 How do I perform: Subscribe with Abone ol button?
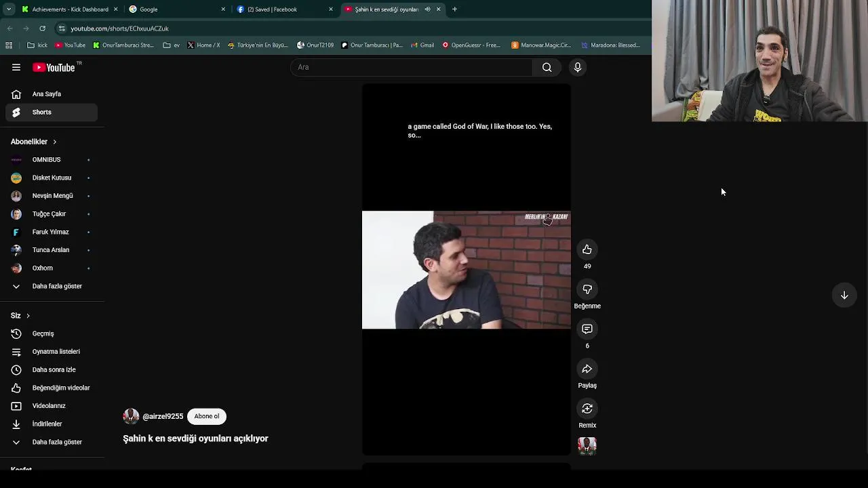tap(207, 416)
